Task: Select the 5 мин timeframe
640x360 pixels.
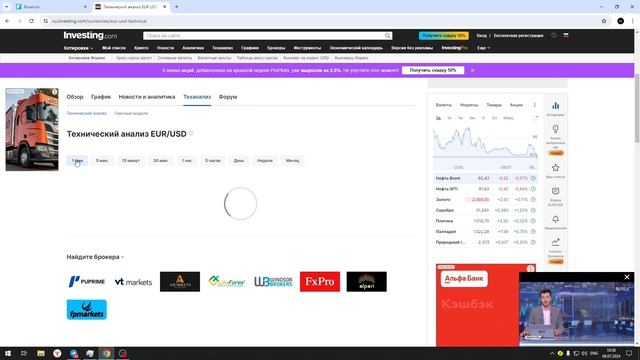Action: (102, 160)
